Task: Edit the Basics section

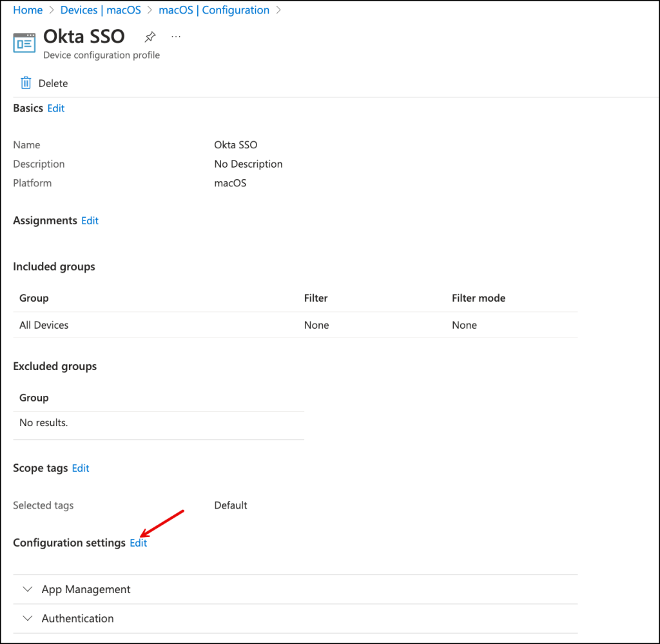Action: (56, 108)
